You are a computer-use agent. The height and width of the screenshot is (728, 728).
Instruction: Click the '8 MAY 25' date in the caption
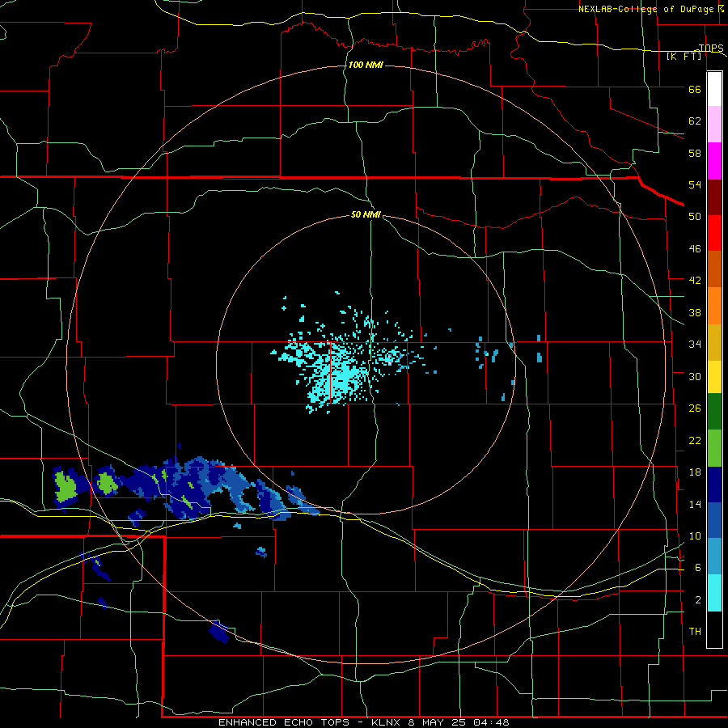coord(438,722)
